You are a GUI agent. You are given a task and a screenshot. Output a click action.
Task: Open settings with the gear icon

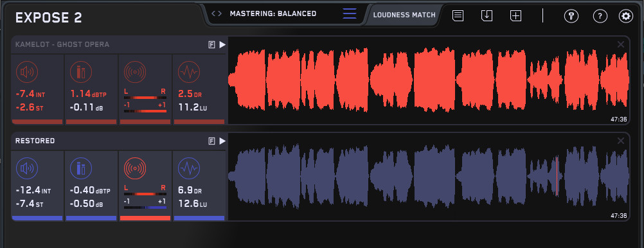tap(626, 16)
